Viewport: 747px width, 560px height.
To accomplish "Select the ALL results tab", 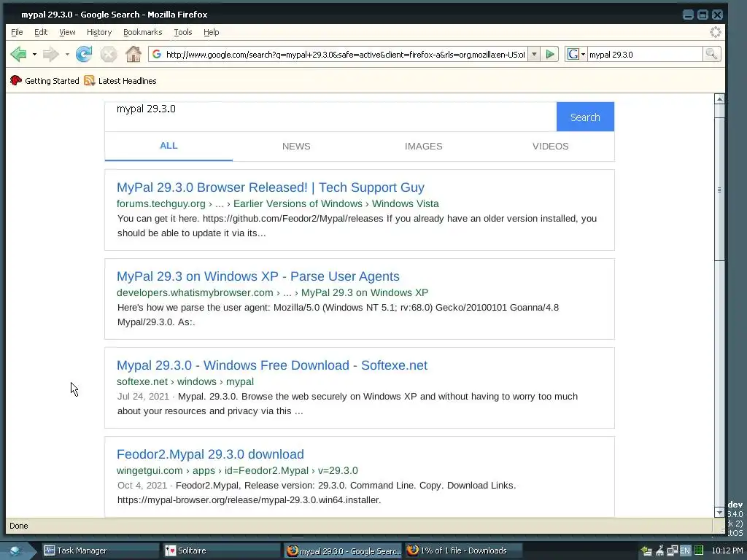I will [169, 146].
